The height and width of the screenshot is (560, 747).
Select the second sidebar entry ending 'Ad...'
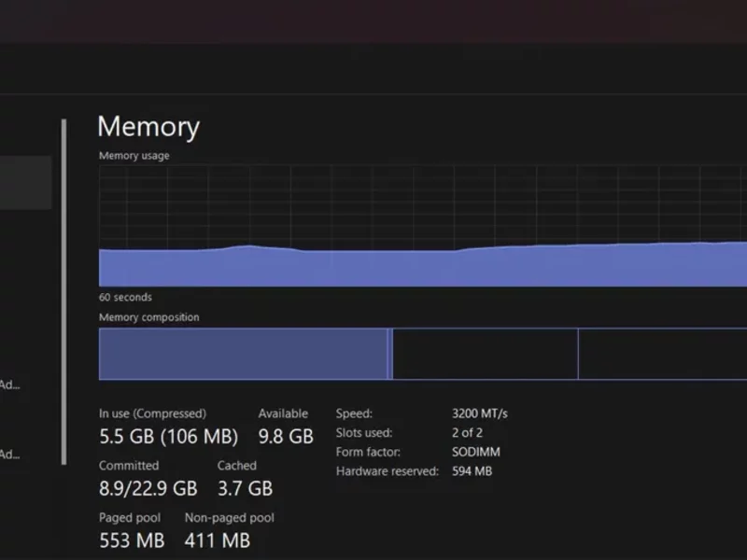[x=9, y=455]
